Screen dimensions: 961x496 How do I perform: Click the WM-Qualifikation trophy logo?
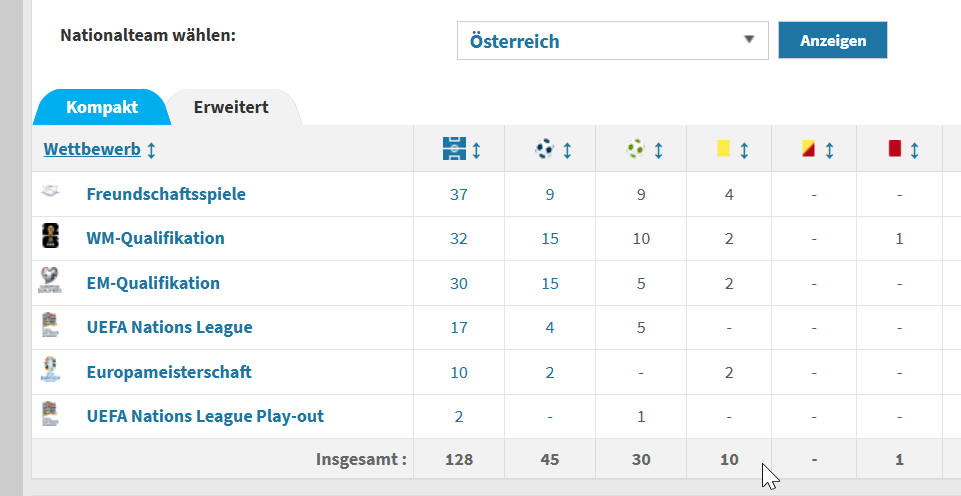pos(50,238)
